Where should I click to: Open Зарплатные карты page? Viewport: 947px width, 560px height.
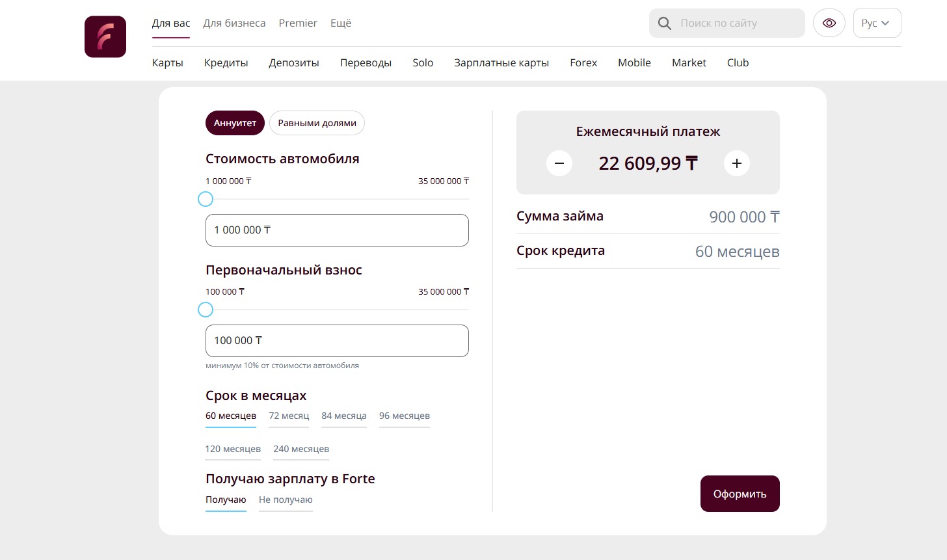point(501,63)
